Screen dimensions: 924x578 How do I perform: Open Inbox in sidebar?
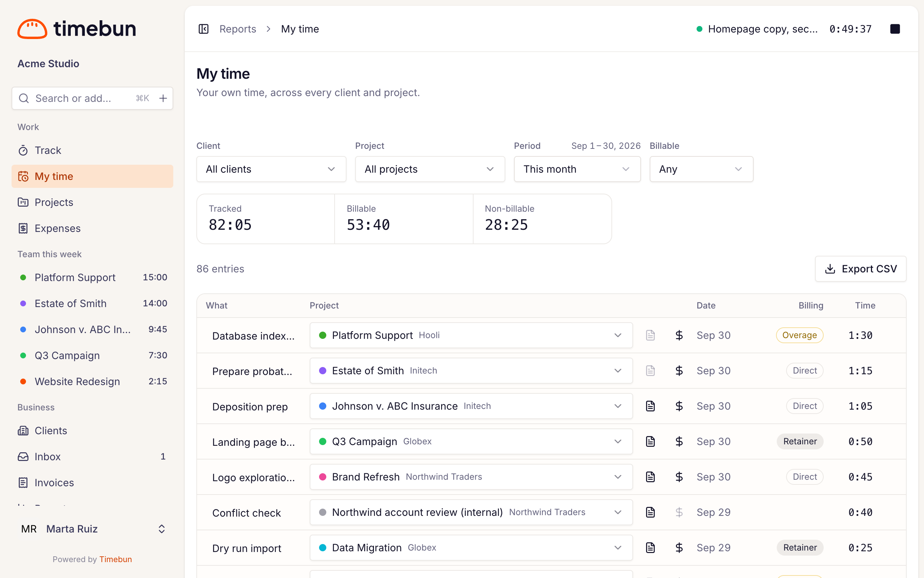coord(92,456)
